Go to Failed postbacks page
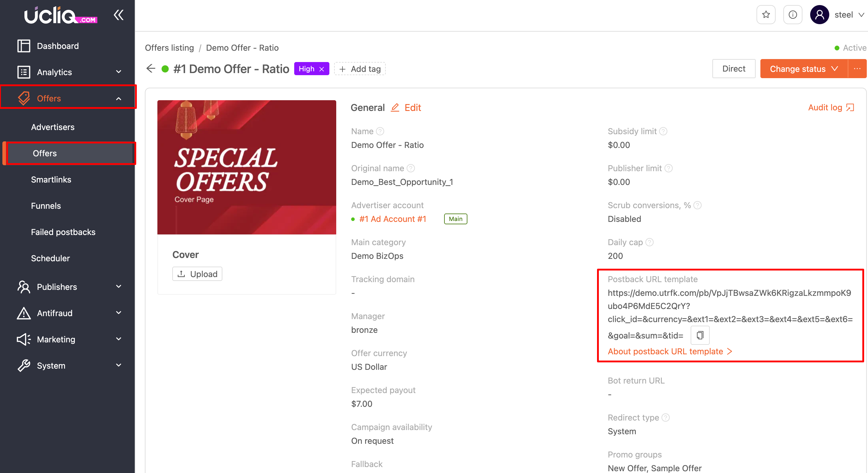Viewport: 868px width, 473px height. [x=63, y=232]
